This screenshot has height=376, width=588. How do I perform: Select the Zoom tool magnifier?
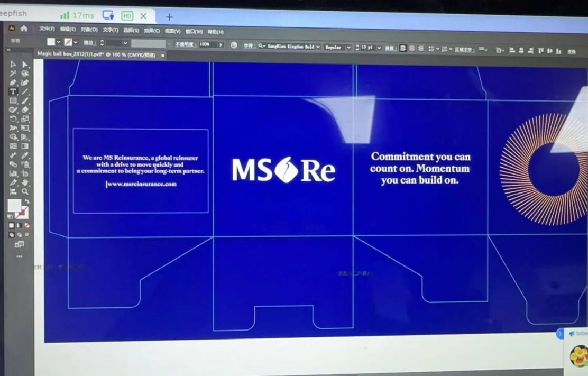click(25, 191)
